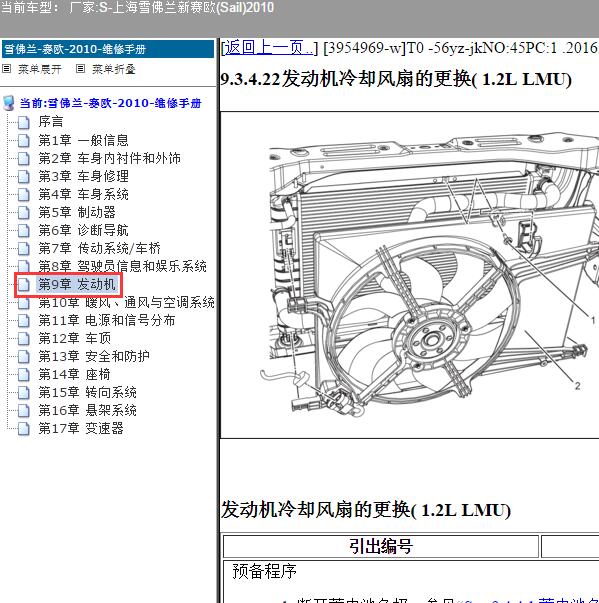Open 第17章 变速器
This screenshot has width=599, height=603.
click(81, 428)
